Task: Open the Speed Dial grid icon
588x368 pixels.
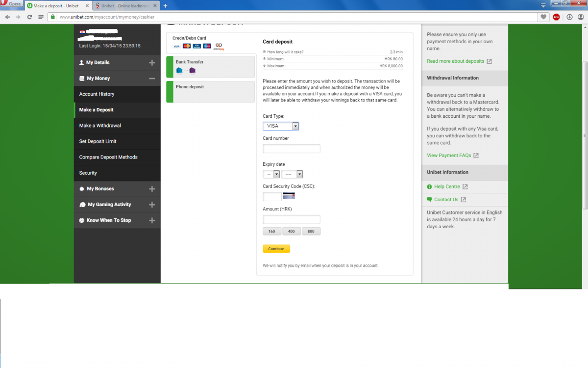Action: 41,17
